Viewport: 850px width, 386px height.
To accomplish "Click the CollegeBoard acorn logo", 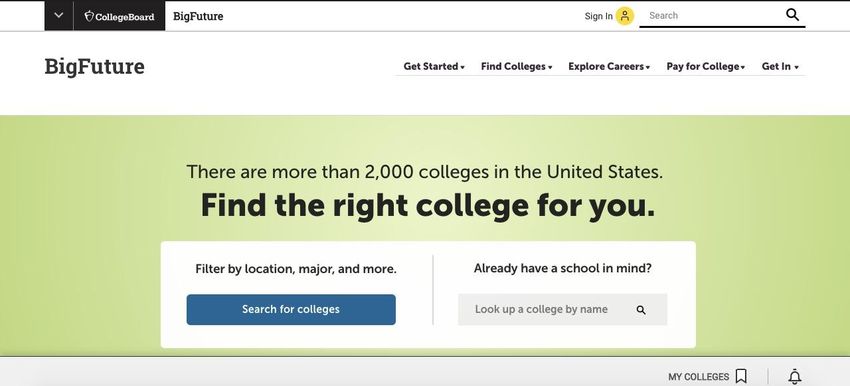I will (x=89, y=16).
